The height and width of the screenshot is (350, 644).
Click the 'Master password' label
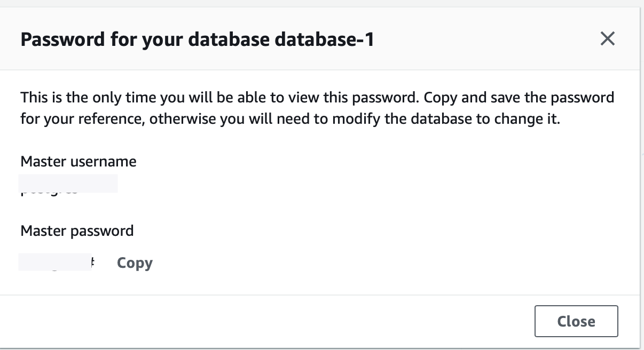(77, 231)
